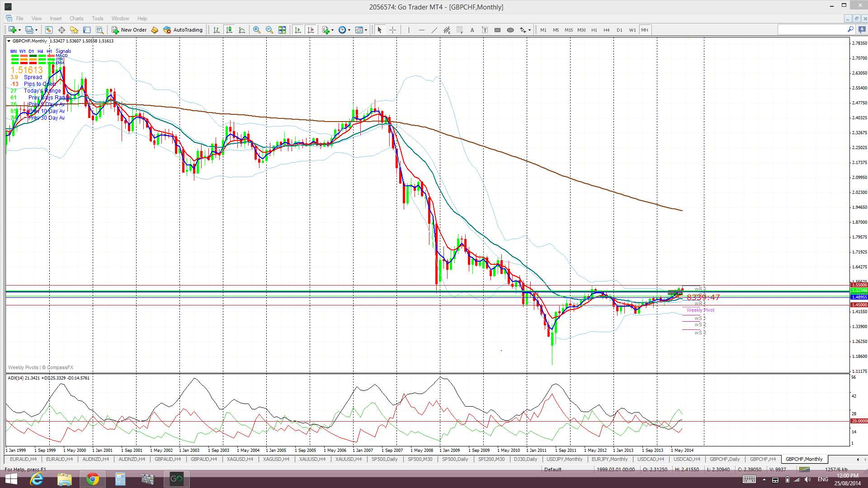868x488 pixels.
Task: Select the Text Label tool
Action: [x=485, y=30]
